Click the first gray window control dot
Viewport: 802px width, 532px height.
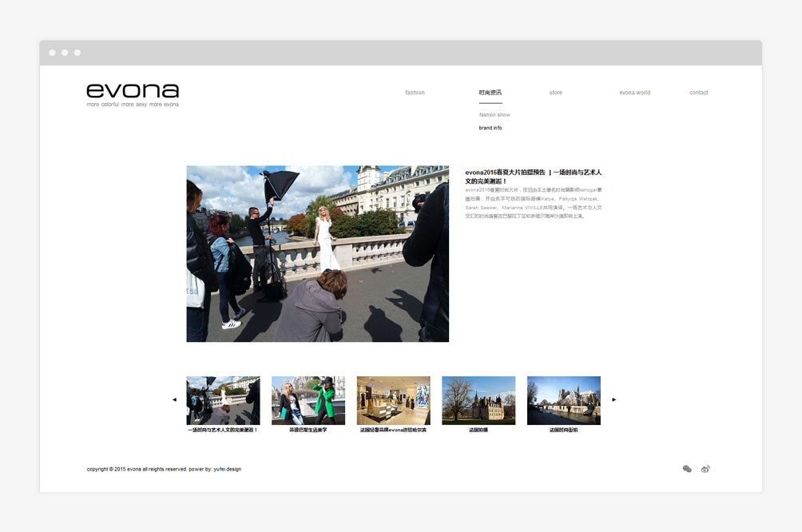pos(52,53)
